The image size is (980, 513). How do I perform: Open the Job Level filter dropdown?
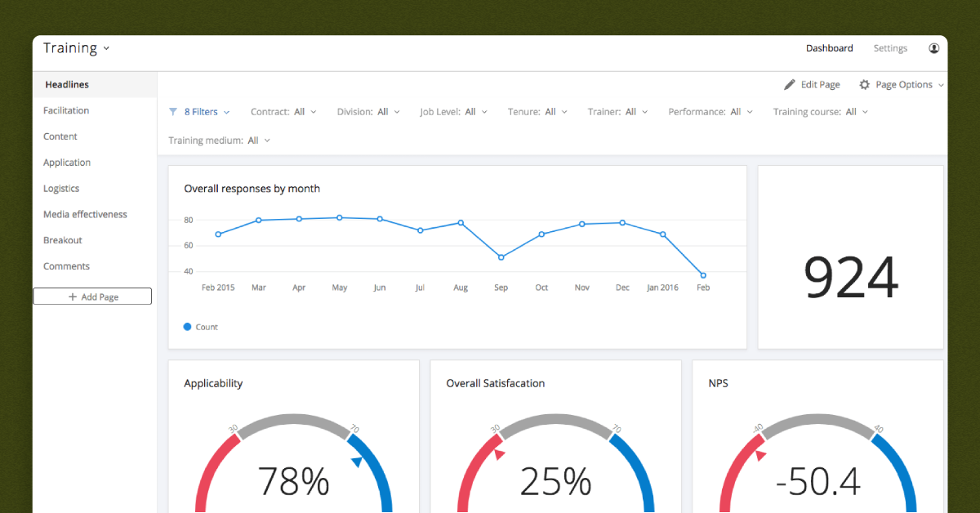pos(453,112)
